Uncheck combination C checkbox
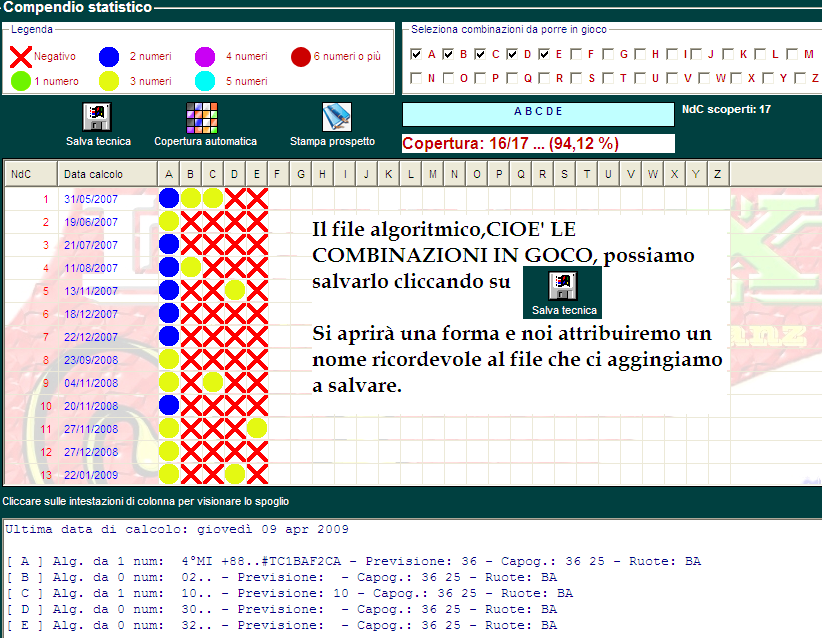 (x=480, y=54)
